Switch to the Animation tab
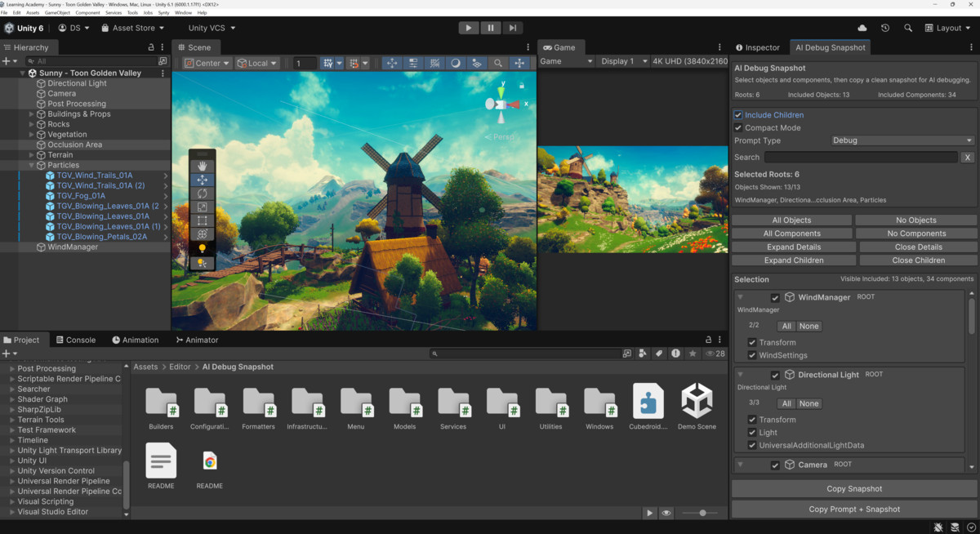The width and height of the screenshot is (980, 534). pos(135,340)
